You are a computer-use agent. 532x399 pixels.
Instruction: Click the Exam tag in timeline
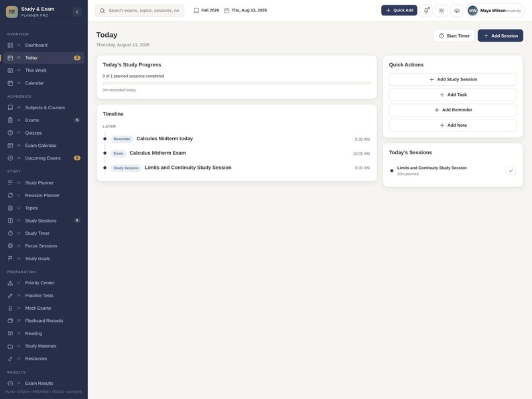[119, 154]
